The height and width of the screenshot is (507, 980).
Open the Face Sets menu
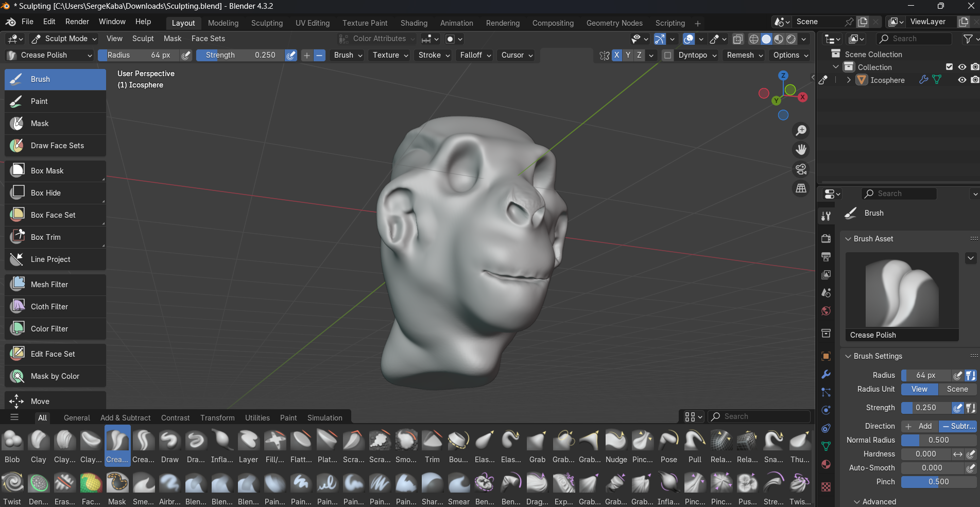click(x=208, y=39)
